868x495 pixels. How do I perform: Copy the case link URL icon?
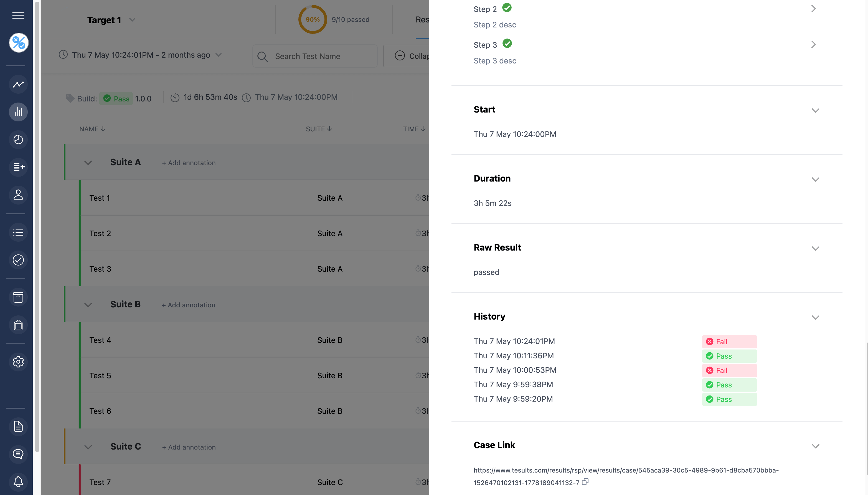click(585, 482)
